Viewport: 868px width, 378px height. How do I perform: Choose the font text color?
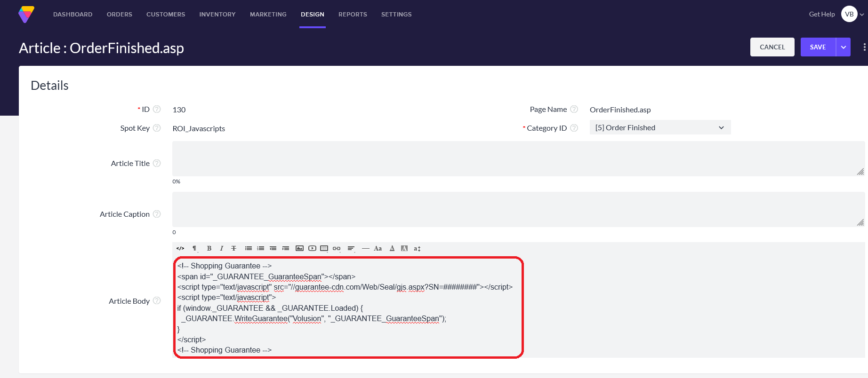pos(392,248)
